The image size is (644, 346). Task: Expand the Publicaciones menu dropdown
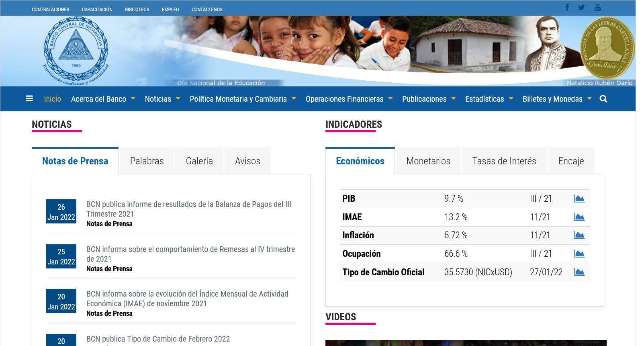429,99
